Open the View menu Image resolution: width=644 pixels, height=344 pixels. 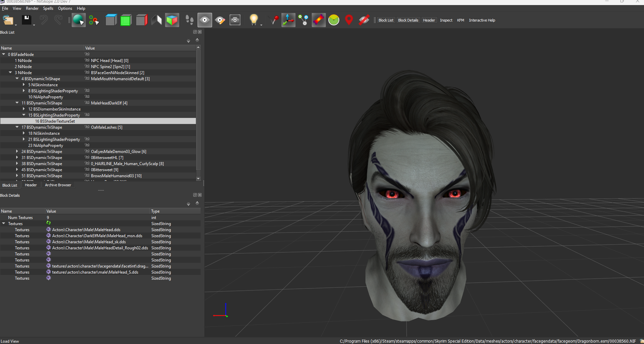coord(17,8)
